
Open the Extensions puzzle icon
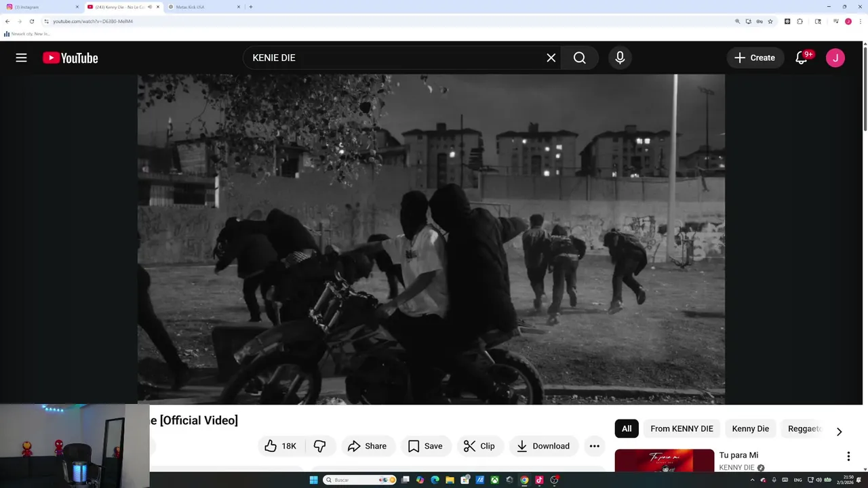800,21
